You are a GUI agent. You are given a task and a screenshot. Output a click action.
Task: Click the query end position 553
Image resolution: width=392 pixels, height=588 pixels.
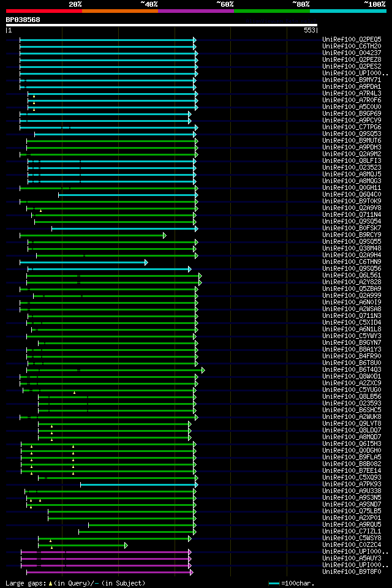[x=309, y=31]
